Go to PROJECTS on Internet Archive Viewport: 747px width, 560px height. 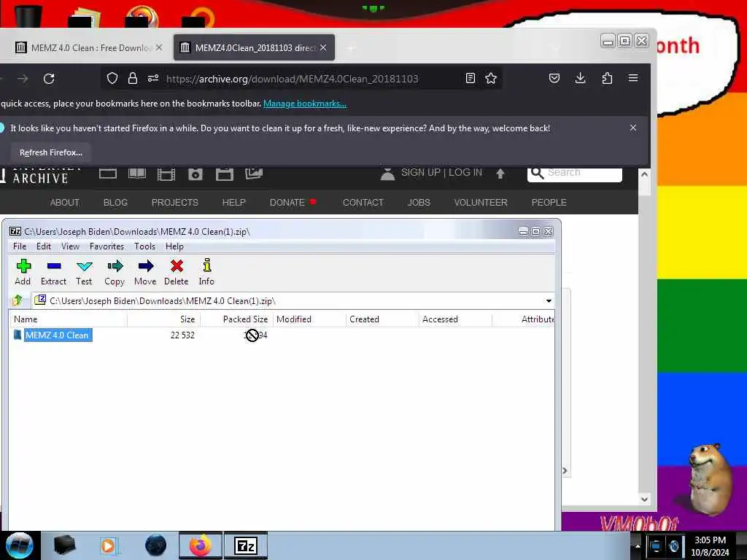tap(175, 203)
